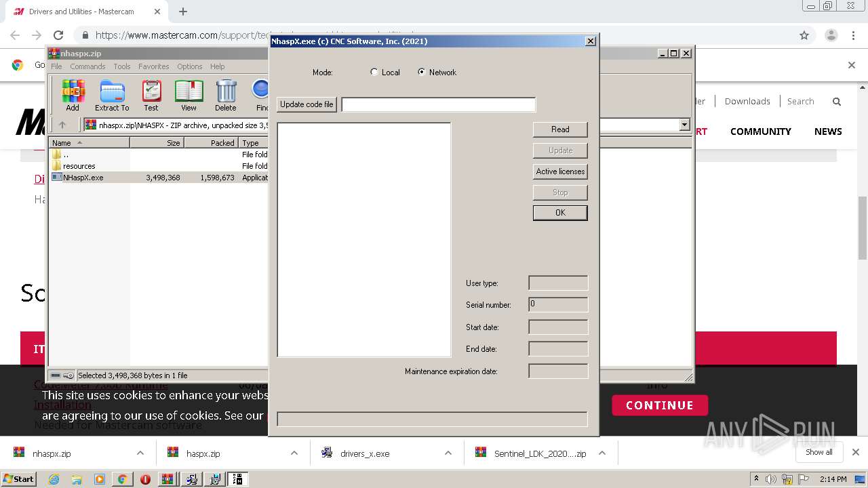Click the volume speaker tray icon
Viewport: 868px width, 488px height.
[x=771, y=479]
